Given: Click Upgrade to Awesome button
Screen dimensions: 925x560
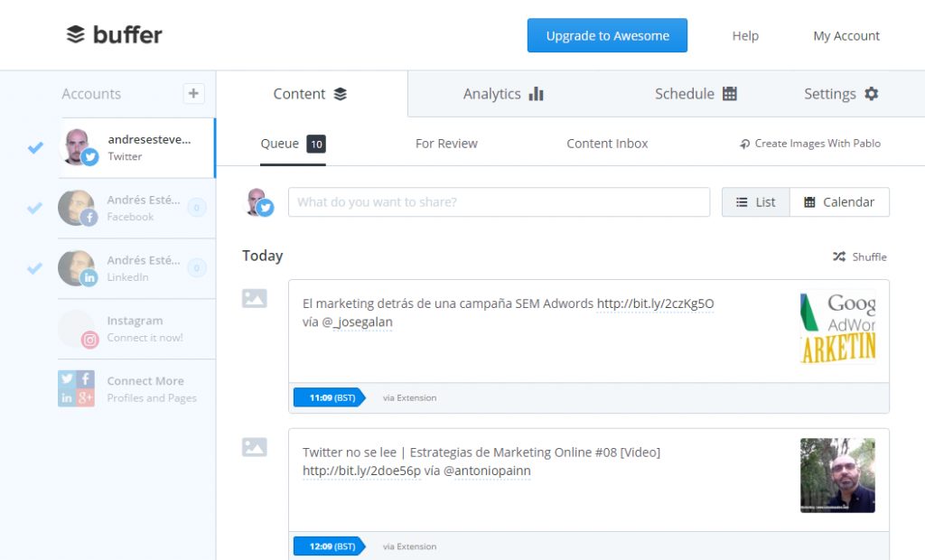Looking at the screenshot, I should (607, 36).
